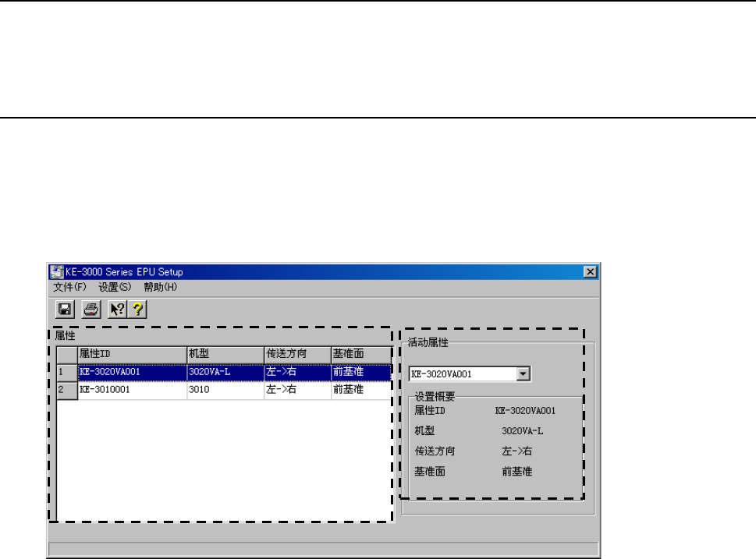The height and width of the screenshot is (559, 756).
Task: Click the application icon in the title bar
Action: click(x=57, y=272)
